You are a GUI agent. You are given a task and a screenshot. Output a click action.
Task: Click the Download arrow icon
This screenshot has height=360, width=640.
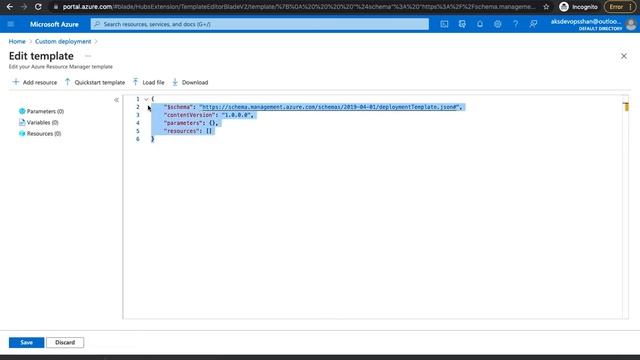175,82
